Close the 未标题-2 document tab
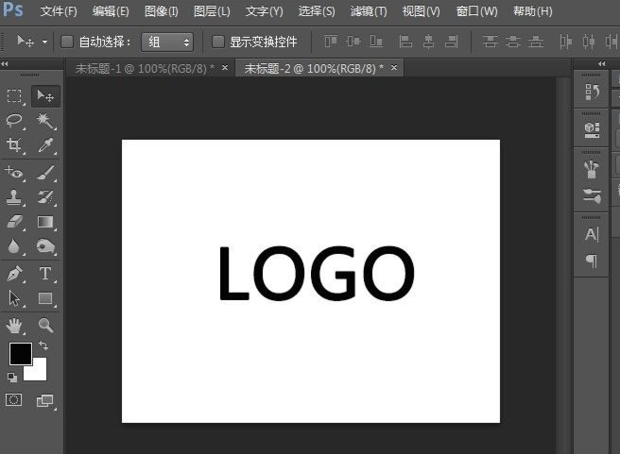Image resolution: width=620 pixels, height=454 pixels. pyautogui.click(x=393, y=68)
